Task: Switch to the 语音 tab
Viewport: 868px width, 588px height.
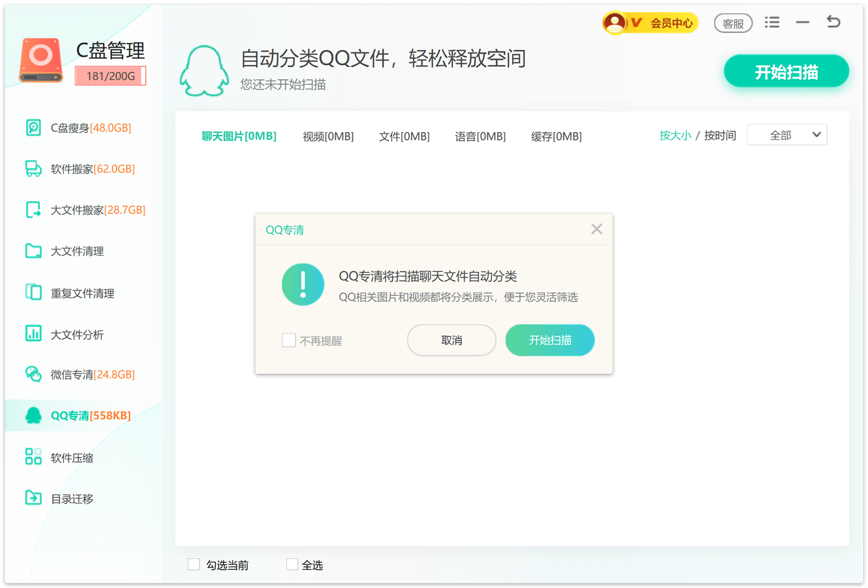Action: [480, 136]
